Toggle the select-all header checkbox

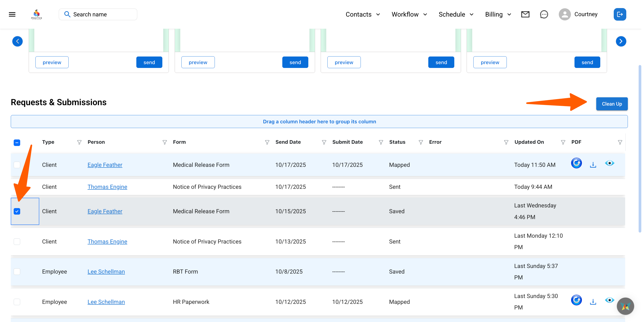(17, 142)
